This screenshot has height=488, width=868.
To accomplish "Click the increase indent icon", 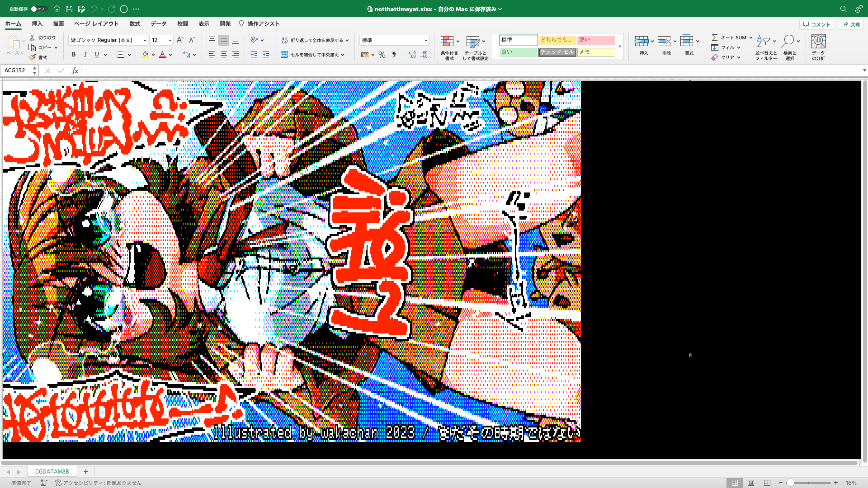I will tap(266, 55).
